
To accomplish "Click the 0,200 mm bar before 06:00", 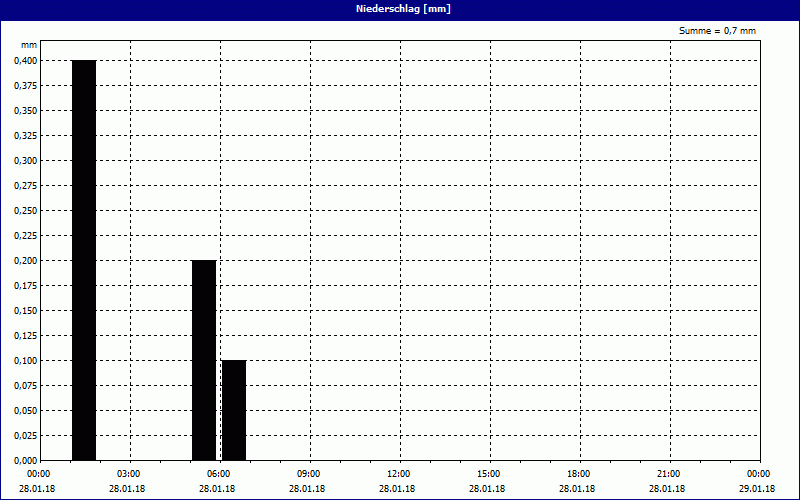I will (x=204, y=360).
